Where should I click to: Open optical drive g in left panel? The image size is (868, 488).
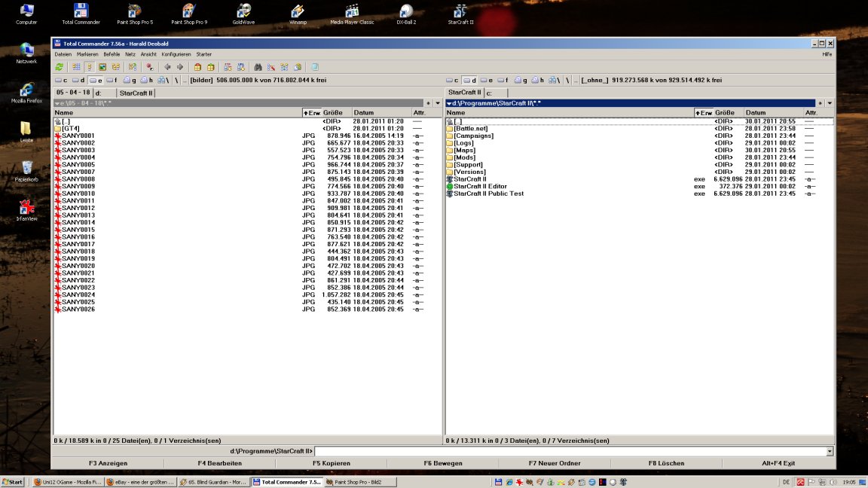coord(130,81)
